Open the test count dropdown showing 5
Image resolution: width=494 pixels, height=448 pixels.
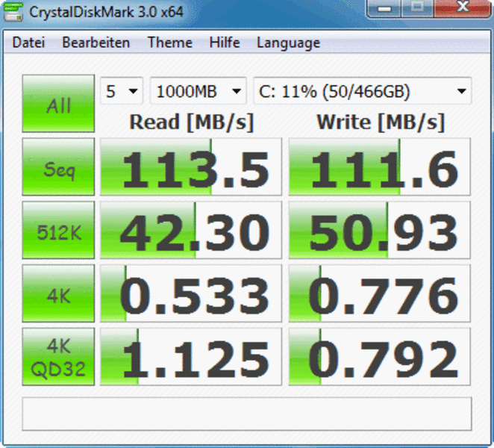[122, 91]
